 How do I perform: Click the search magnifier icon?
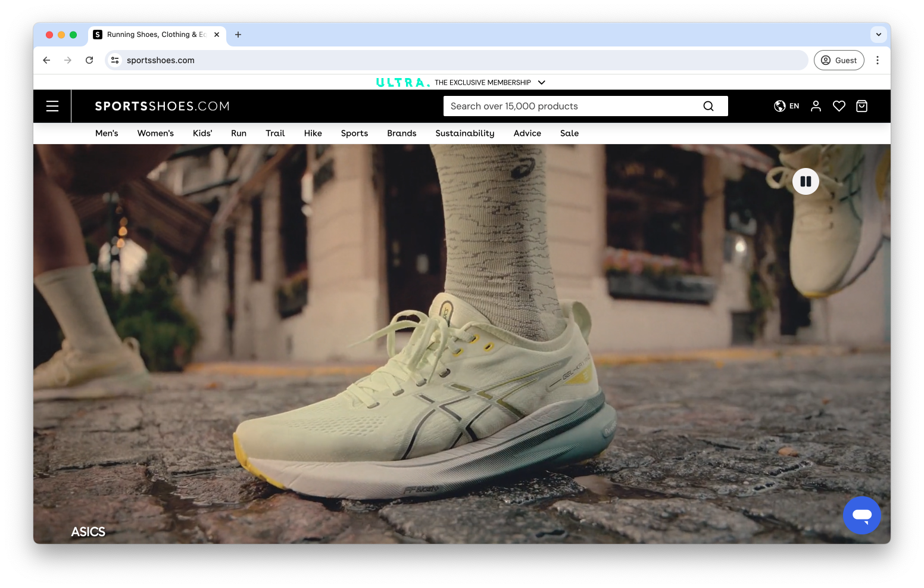708,106
